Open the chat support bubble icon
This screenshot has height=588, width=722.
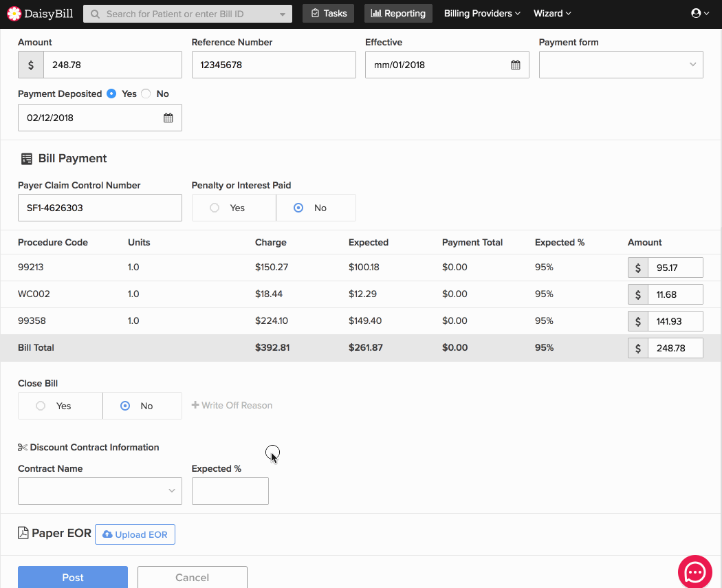coord(694,571)
